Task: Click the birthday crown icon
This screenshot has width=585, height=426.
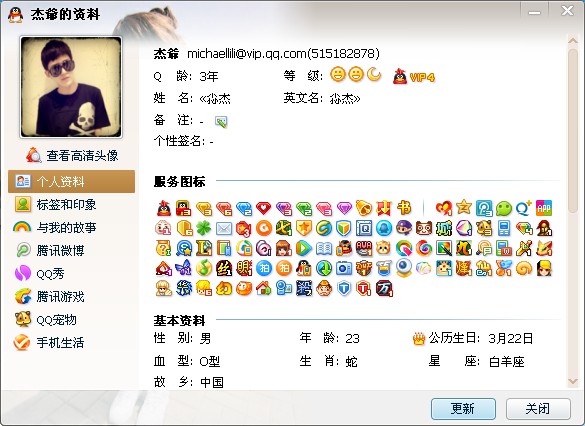Action: (x=419, y=339)
